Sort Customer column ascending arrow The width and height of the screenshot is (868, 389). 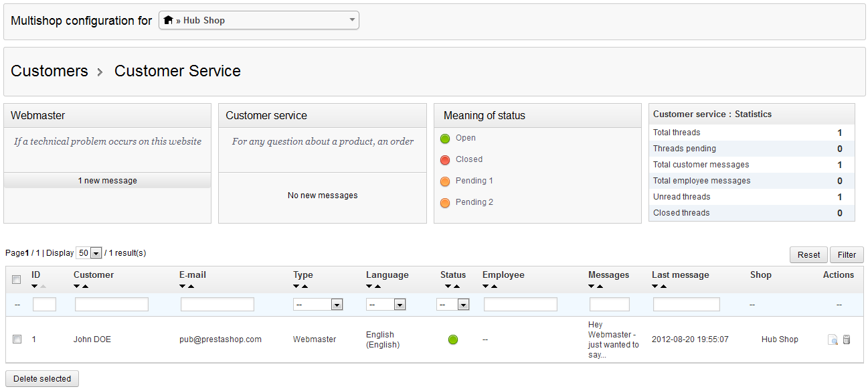(86, 287)
